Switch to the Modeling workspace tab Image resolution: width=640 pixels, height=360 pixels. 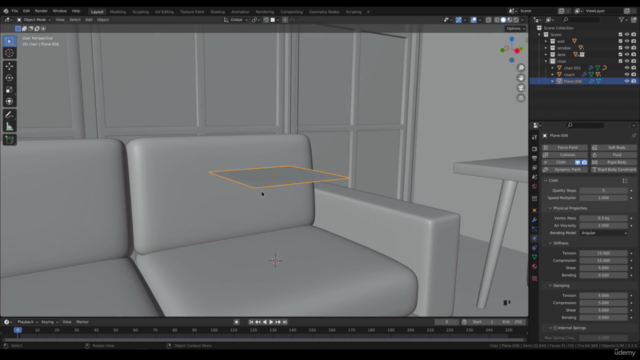[118, 12]
